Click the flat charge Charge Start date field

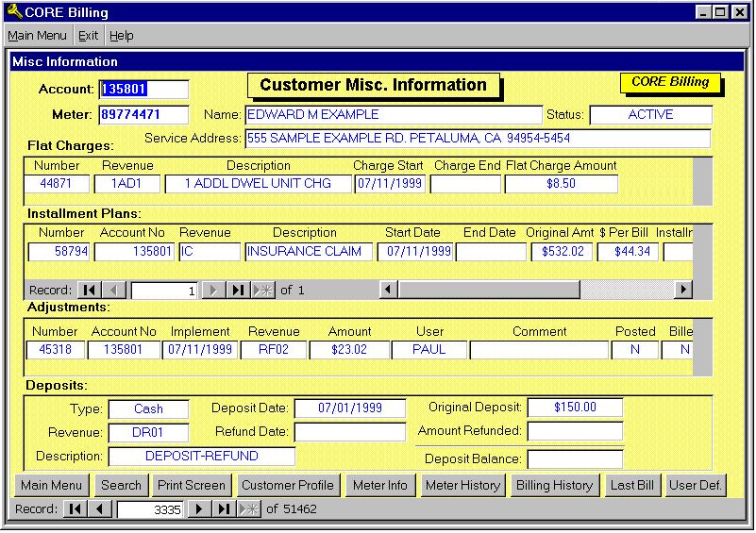[390, 184]
